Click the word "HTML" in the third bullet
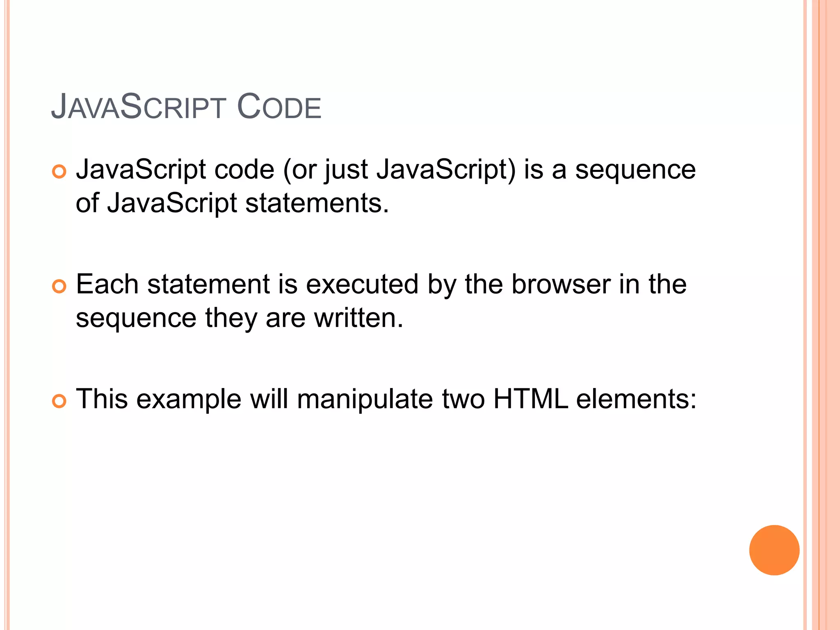 531,399
